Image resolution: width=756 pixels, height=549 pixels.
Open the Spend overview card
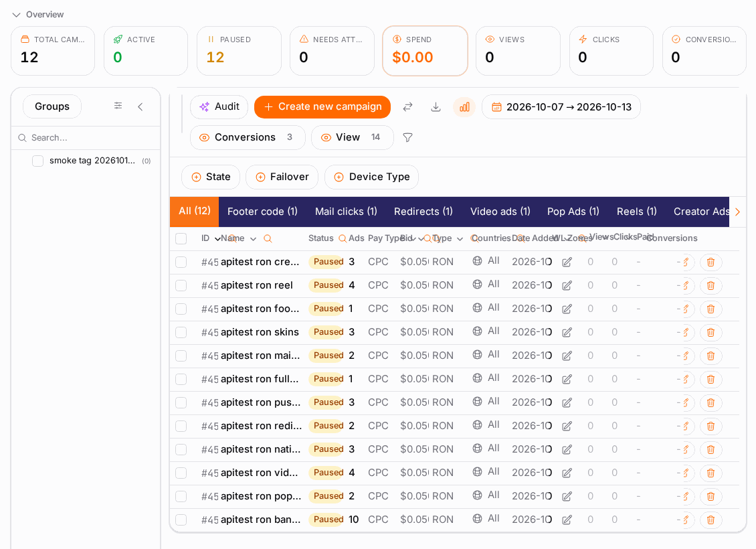[426, 51]
